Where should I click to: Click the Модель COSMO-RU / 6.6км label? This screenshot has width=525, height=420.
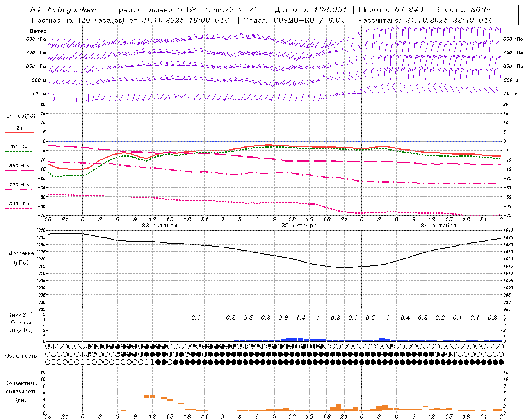click(295, 20)
